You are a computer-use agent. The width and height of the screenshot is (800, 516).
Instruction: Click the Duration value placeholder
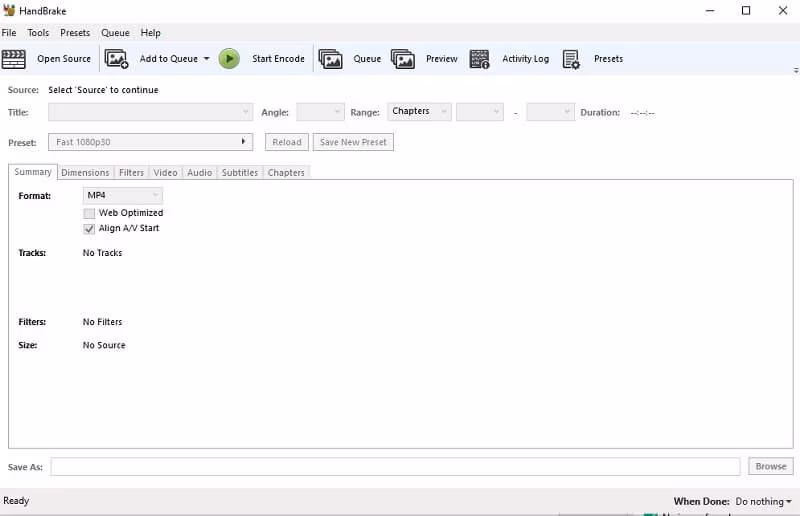(642, 113)
